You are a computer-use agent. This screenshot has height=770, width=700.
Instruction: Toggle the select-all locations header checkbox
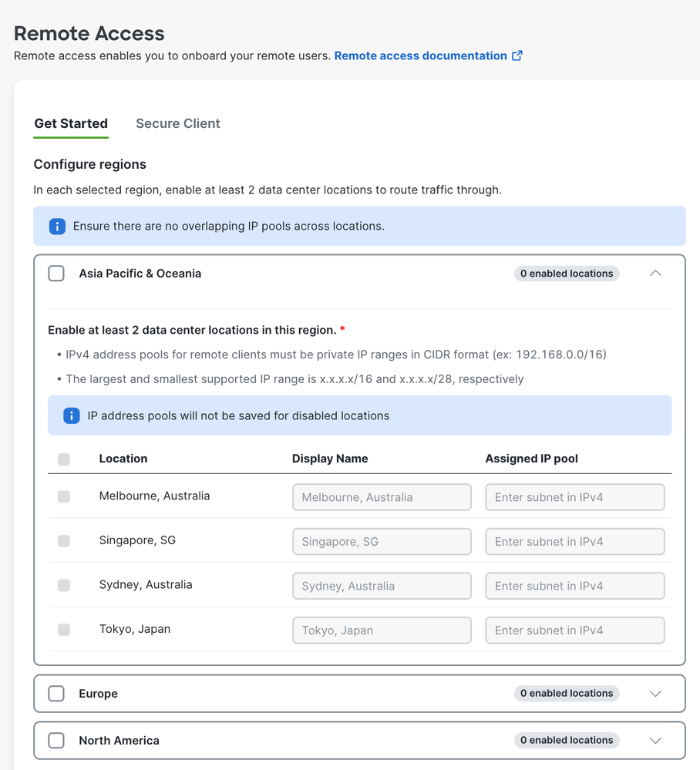click(64, 459)
